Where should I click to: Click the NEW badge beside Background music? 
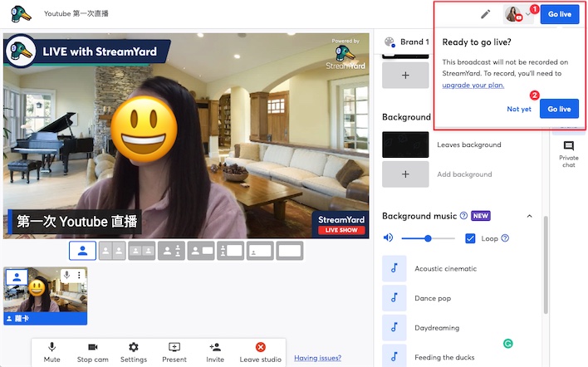(x=480, y=216)
